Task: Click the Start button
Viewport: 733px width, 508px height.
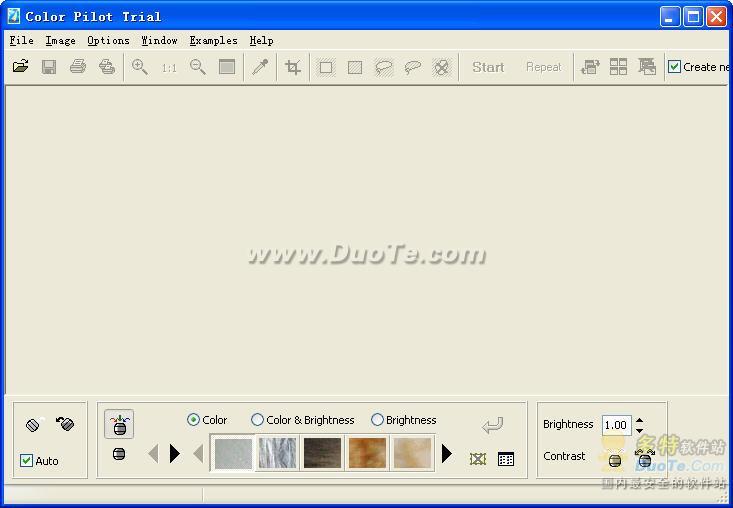Action: (x=488, y=67)
